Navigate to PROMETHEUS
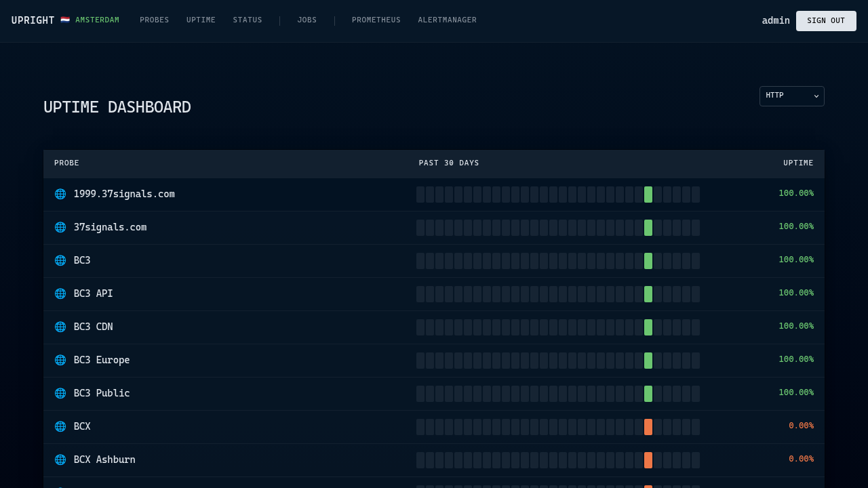Screen dimensions: 868x488 [376, 20]
